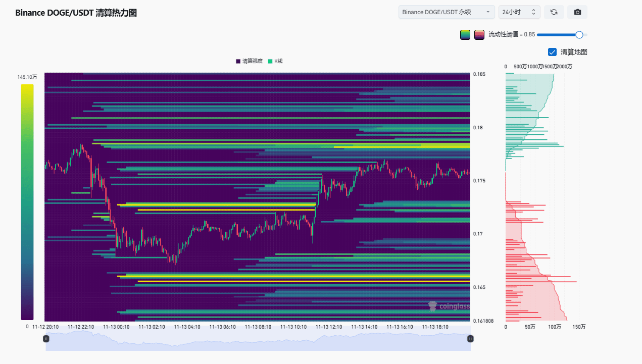Screen dimensions: 642x364
Task: Click the refresh chart icon
Action: pyautogui.click(x=554, y=12)
